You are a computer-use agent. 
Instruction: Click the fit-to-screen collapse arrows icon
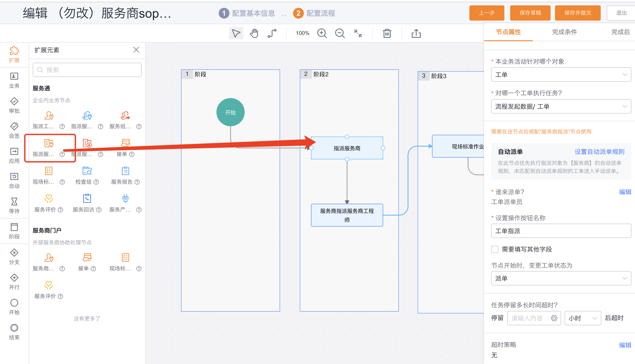pyautogui.click(x=358, y=33)
